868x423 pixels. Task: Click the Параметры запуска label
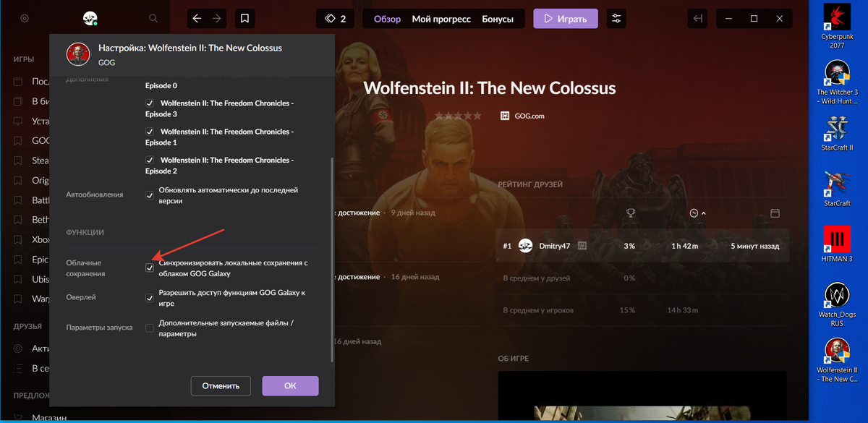point(99,327)
